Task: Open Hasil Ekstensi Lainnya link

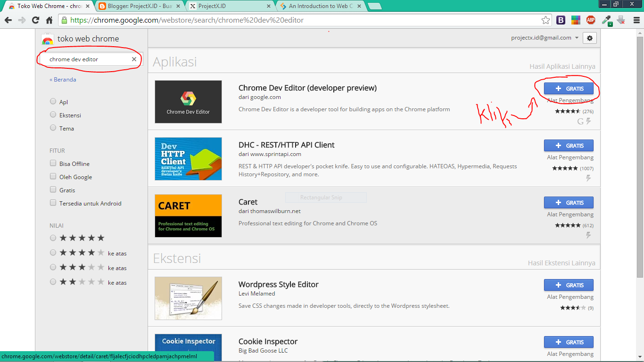Action: click(561, 263)
